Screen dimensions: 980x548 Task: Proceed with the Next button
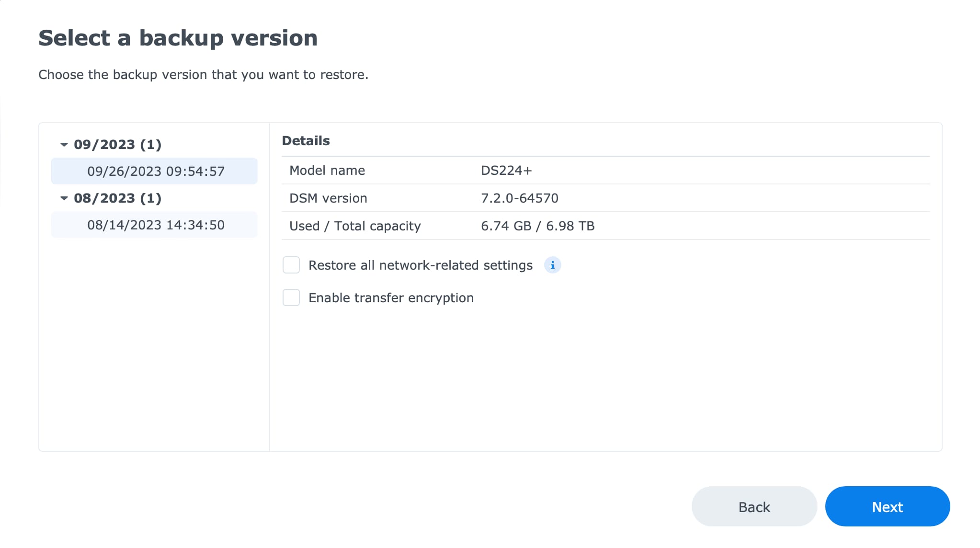coord(887,506)
